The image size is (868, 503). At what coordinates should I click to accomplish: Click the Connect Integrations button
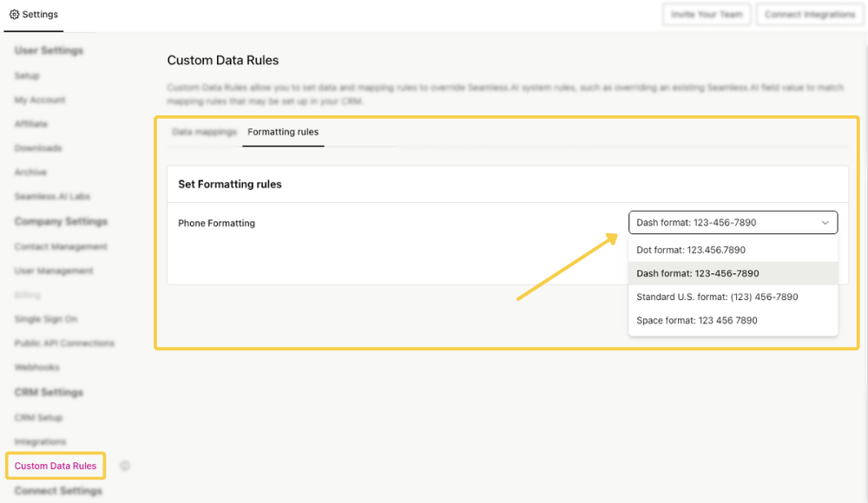click(x=810, y=15)
